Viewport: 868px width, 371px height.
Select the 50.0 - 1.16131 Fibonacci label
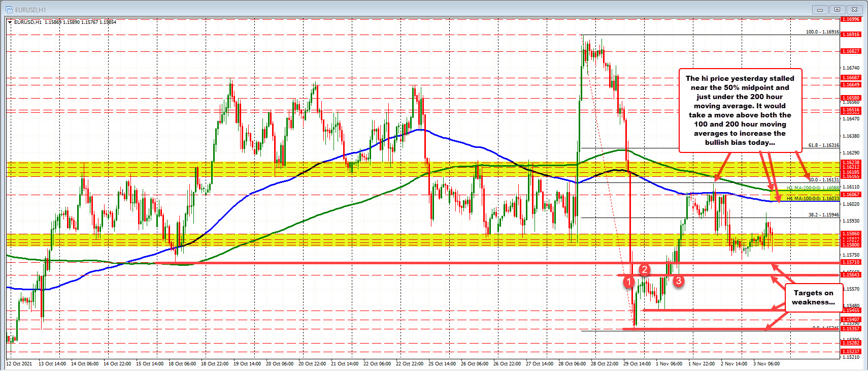click(x=824, y=180)
